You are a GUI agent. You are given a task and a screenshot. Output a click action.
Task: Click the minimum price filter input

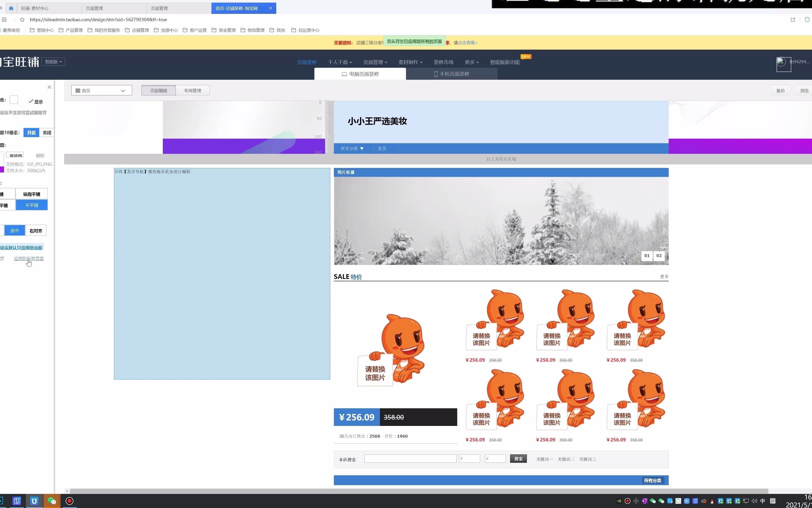469,459
